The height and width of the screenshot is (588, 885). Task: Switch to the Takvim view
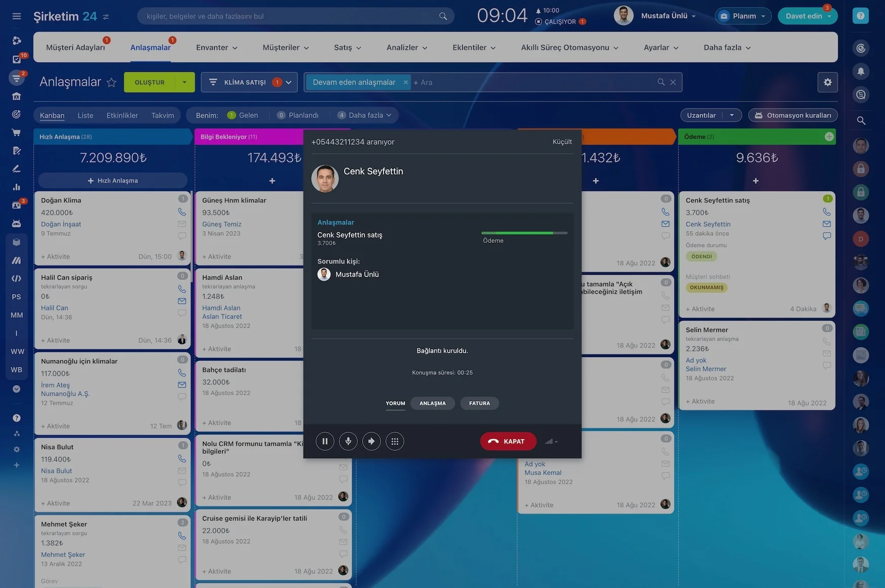tap(163, 115)
